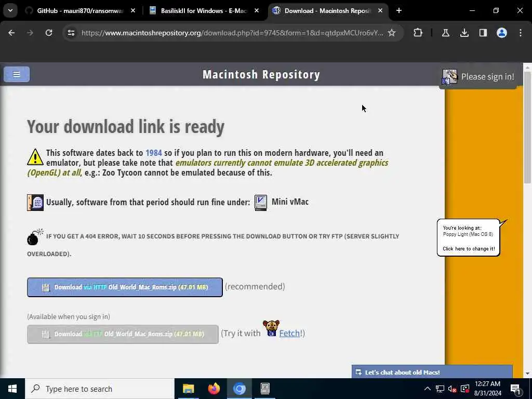Open the 1984 year link
The width and height of the screenshot is (532, 399).
[154, 153]
